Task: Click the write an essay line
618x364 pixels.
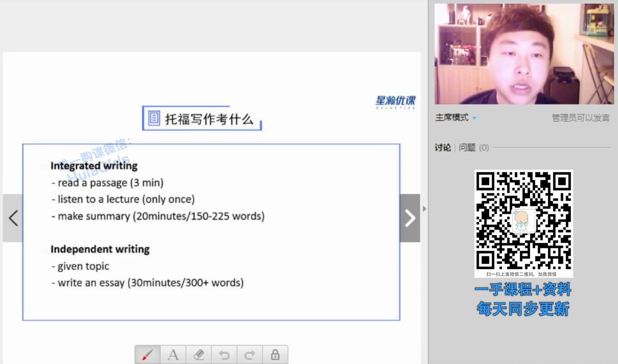Action: [148, 283]
